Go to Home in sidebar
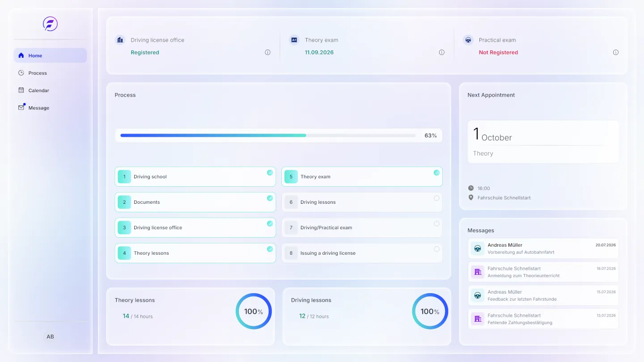The width and height of the screenshot is (644, 362). click(50, 55)
